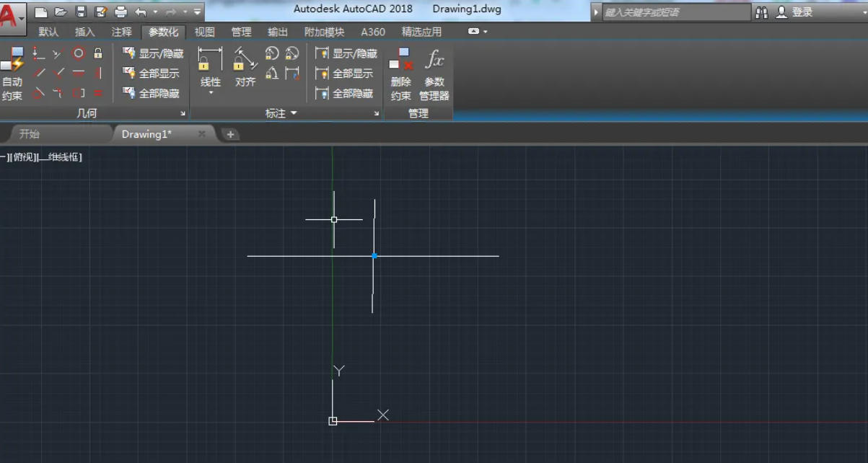The image size is (868, 463).
Task: Open the Linear constraint dropdown arrow
Action: pos(211,91)
